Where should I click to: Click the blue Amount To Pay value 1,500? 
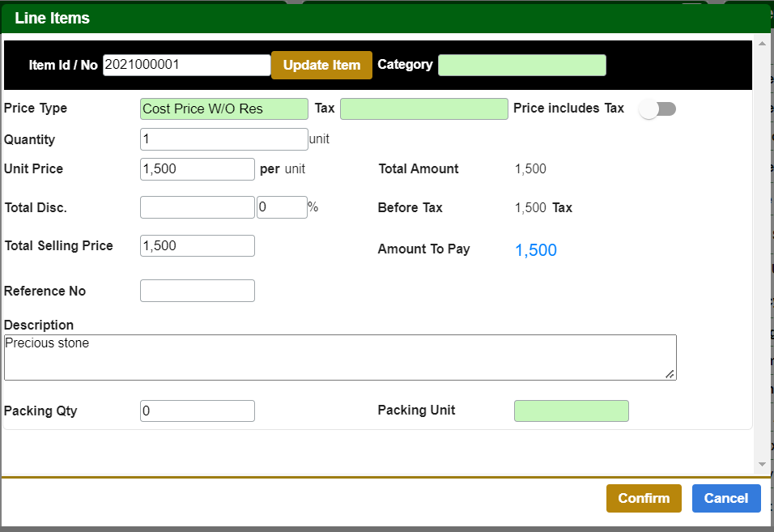click(534, 249)
